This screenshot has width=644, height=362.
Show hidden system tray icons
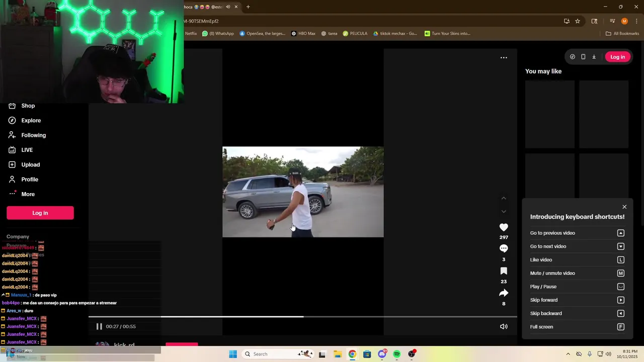[568, 354]
